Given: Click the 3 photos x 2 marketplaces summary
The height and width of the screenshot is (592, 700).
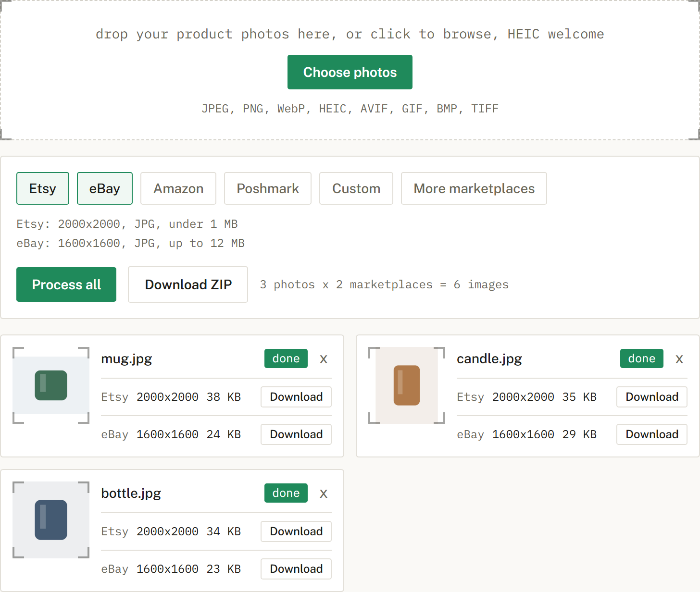Looking at the screenshot, I should pos(384,284).
